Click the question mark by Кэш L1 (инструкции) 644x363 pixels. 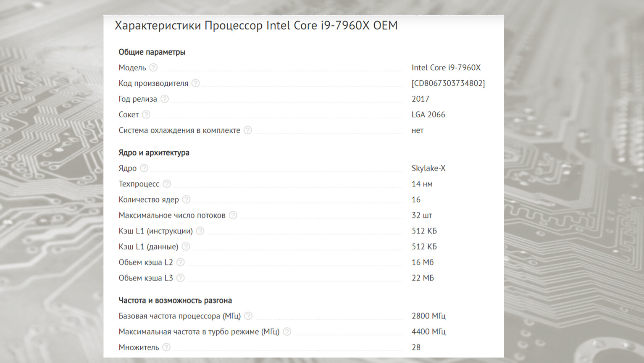(200, 231)
